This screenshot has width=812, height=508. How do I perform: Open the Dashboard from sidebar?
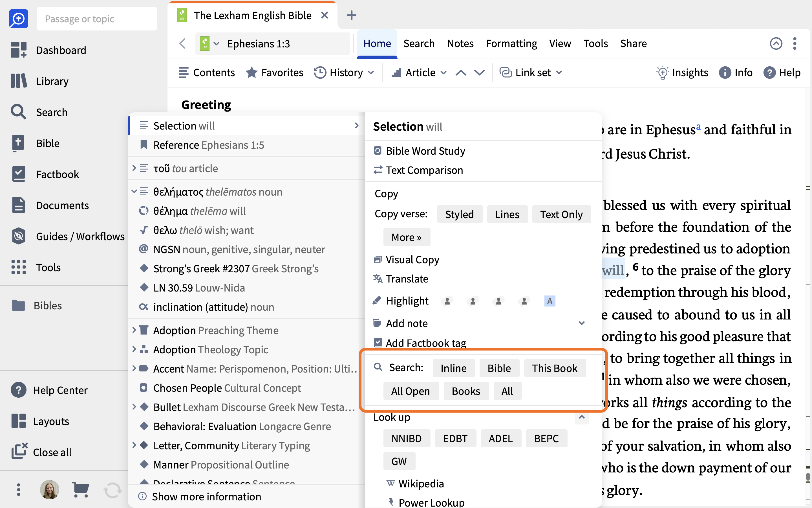(48, 50)
